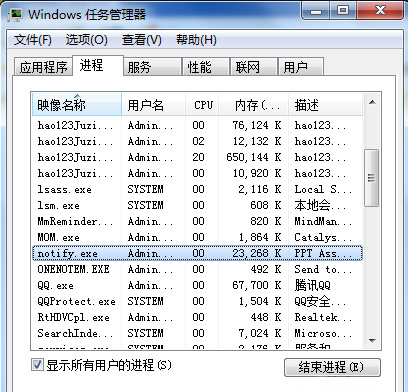Viewport: 408px width, 392px height.
Task: Select the ONENOTEM.EXE process row
Action: (x=197, y=269)
